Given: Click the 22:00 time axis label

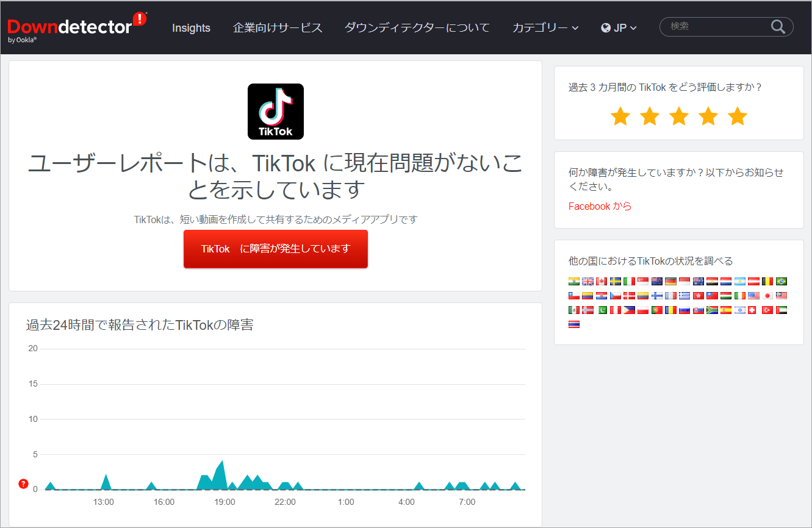Looking at the screenshot, I should [x=285, y=502].
